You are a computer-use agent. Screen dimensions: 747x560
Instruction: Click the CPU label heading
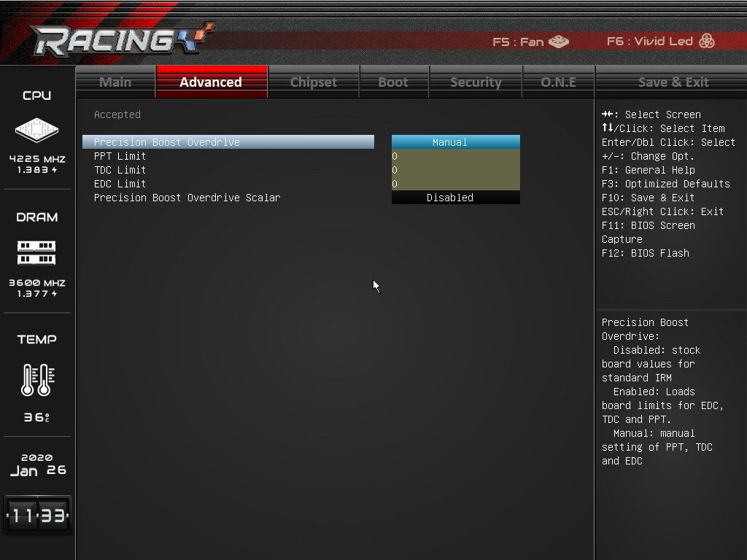(x=36, y=96)
